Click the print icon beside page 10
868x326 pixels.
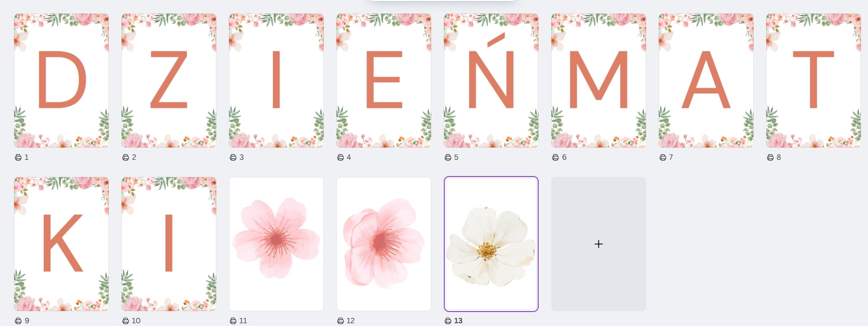tap(126, 321)
